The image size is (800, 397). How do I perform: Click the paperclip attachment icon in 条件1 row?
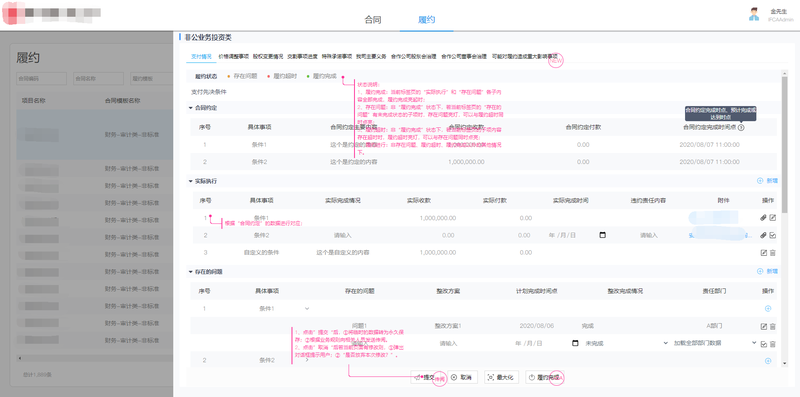(763, 218)
